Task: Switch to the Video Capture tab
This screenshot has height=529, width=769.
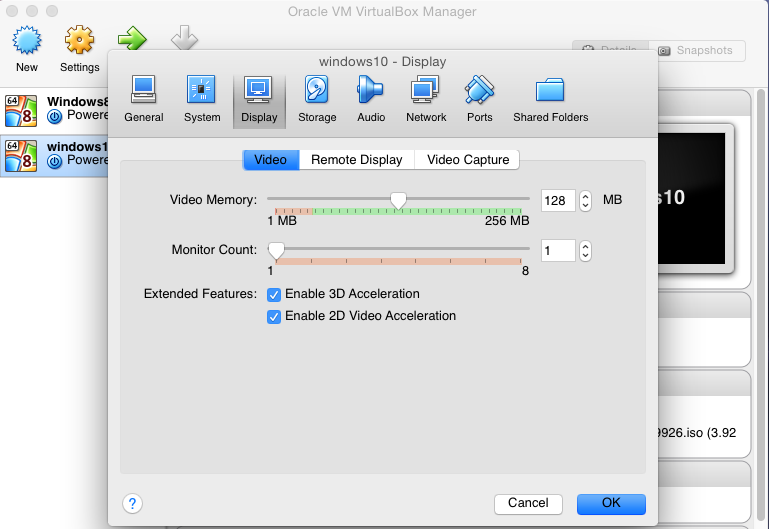Action: pos(467,159)
